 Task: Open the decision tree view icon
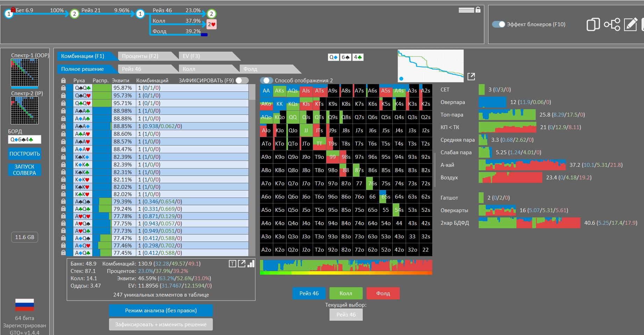click(x=612, y=24)
